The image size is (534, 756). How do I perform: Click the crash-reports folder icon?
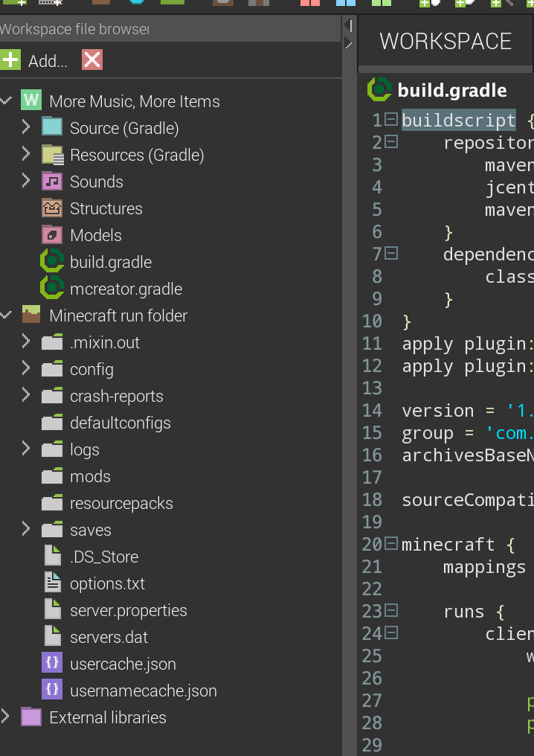click(52, 395)
